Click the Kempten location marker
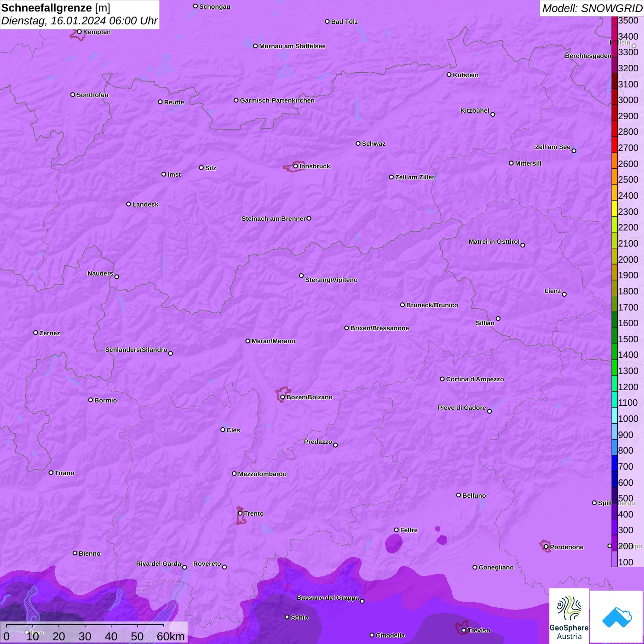The image size is (644, 644). tap(79, 32)
